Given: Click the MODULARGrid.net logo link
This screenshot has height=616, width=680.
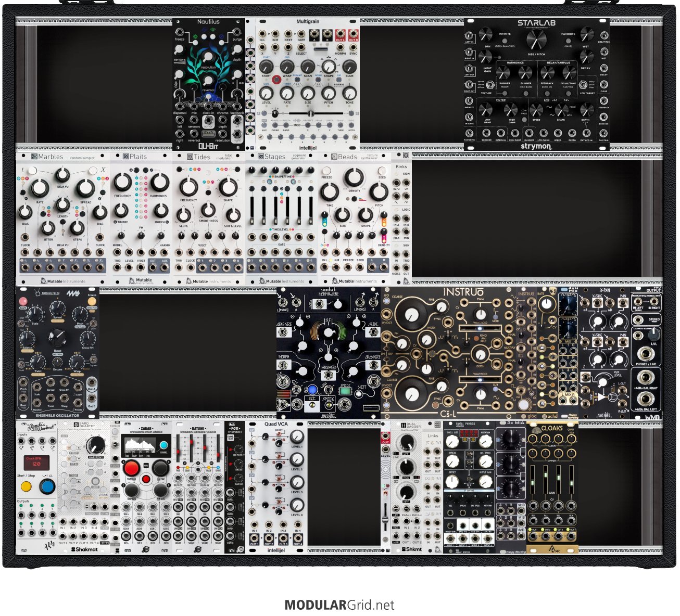Looking at the screenshot, I should pyautogui.click(x=339, y=605).
